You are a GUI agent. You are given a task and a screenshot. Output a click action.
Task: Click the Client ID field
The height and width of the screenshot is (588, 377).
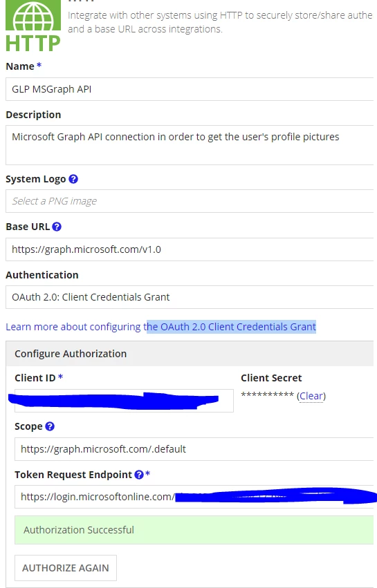coord(124,401)
